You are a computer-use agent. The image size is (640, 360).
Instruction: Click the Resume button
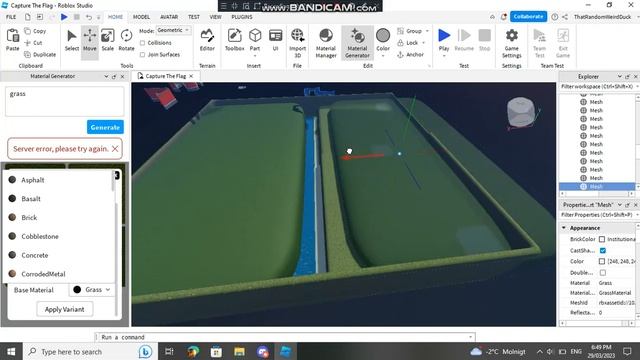pos(464,40)
